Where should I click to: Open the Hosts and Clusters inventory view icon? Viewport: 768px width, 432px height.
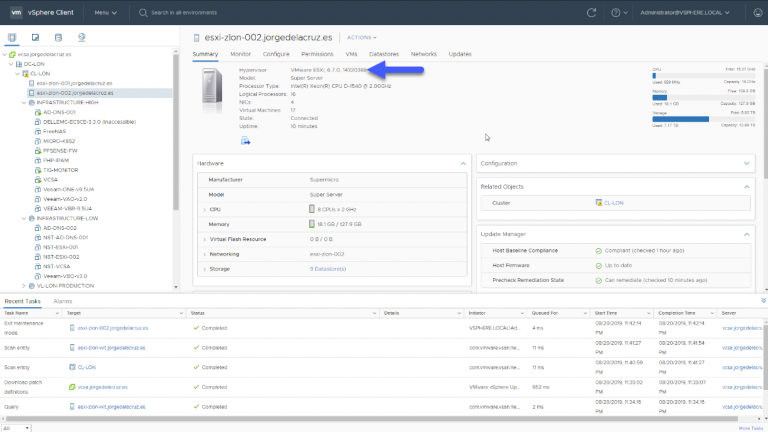[12, 37]
